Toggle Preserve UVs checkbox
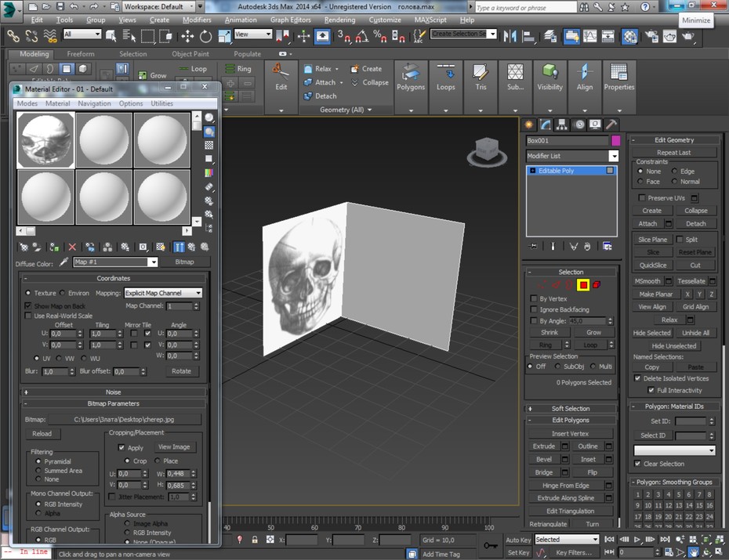The image size is (729, 560). [x=642, y=198]
